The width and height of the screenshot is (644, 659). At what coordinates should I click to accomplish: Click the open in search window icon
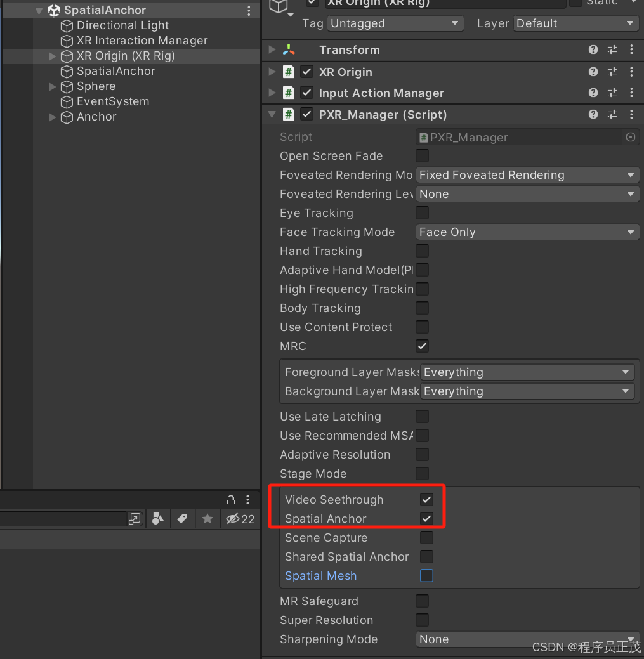pyautogui.click(x=135, y=519)
